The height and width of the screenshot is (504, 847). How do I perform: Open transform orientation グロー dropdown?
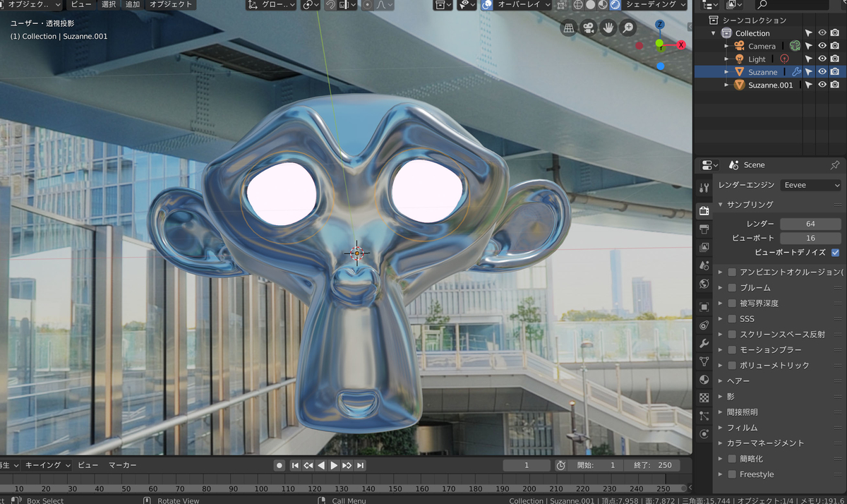272,5
